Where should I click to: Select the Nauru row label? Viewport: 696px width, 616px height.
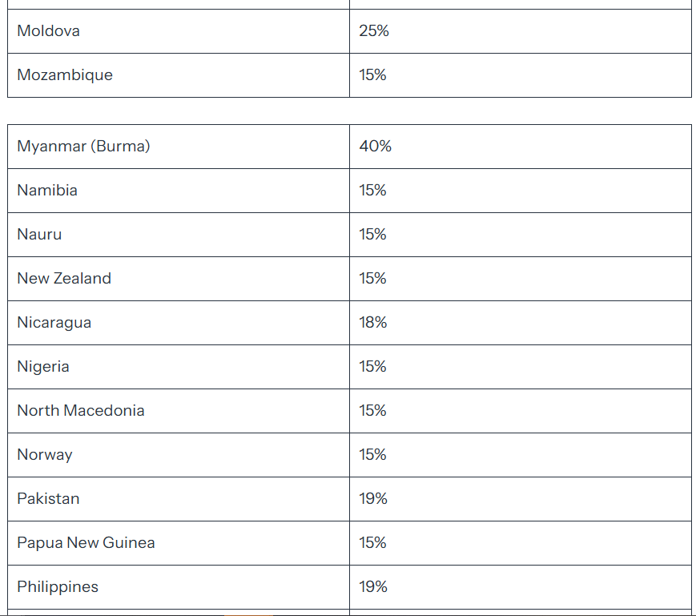[39, 235]
